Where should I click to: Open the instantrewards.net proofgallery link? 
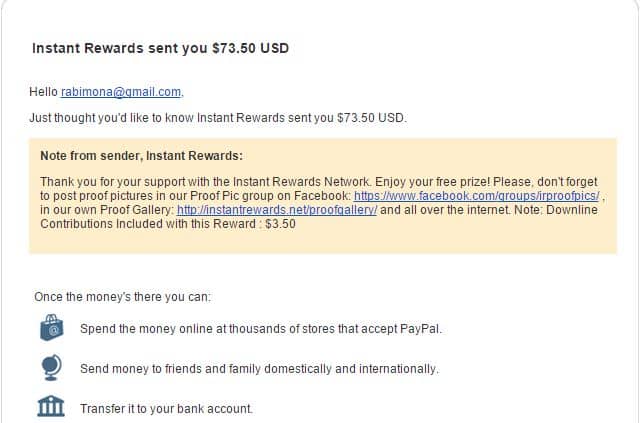coord(277,210)
